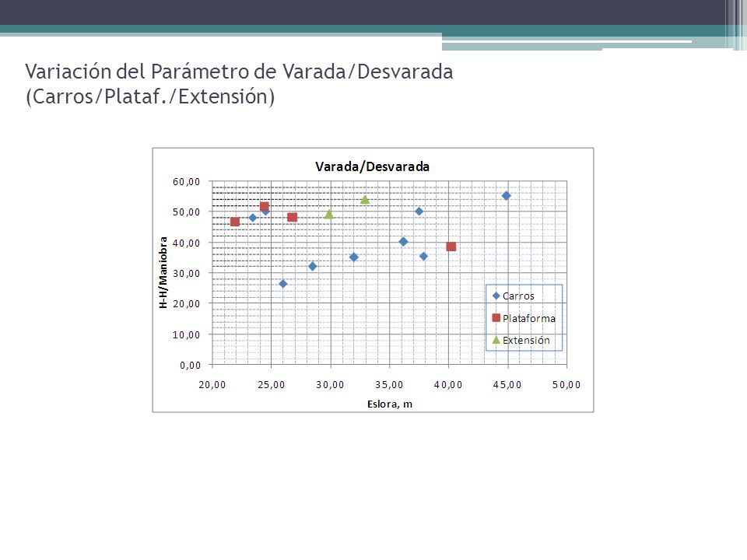
Task: Click the '40,00' horizontal axis label
Action: pos(449,385)
